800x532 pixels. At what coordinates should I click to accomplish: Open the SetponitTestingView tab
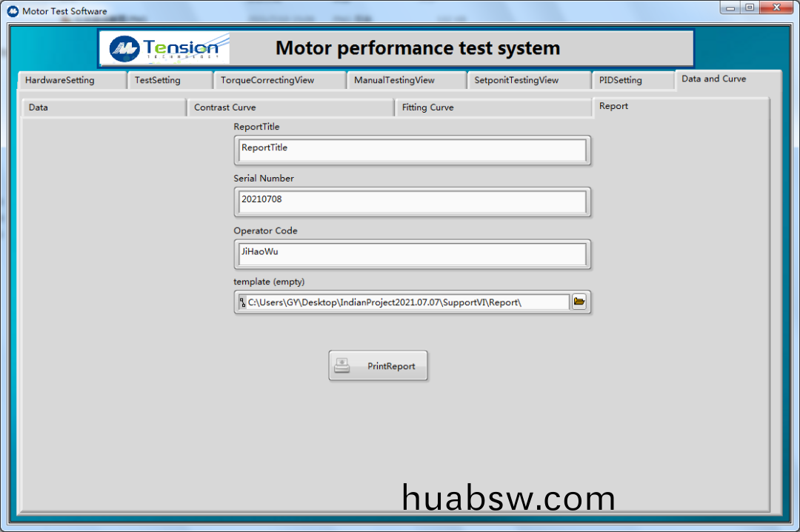tap(516, 80)
